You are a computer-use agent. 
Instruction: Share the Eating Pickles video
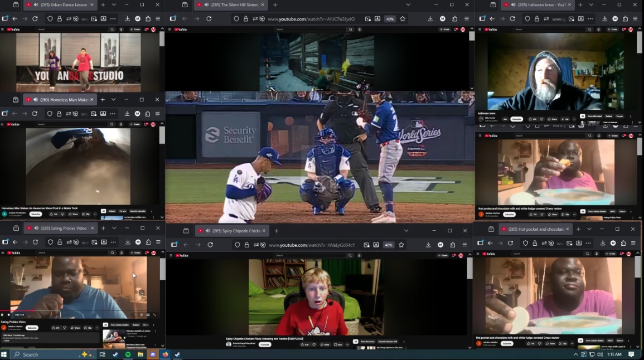pos(75,328)
